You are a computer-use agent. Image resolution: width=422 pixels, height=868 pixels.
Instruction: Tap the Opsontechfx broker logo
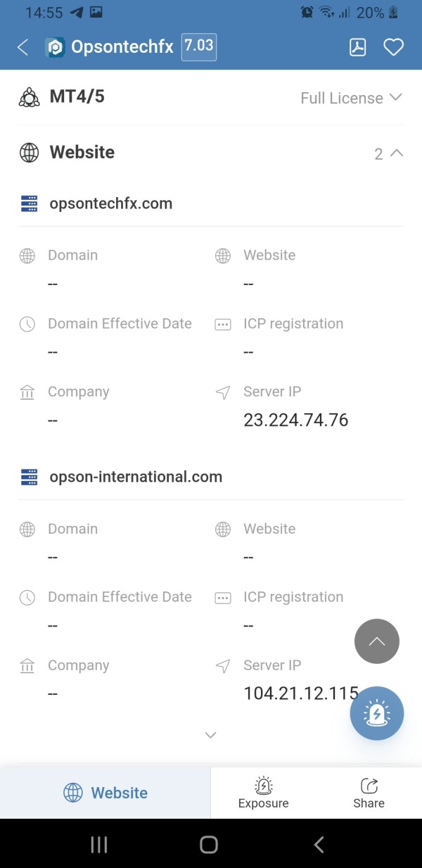click(56, 47)
